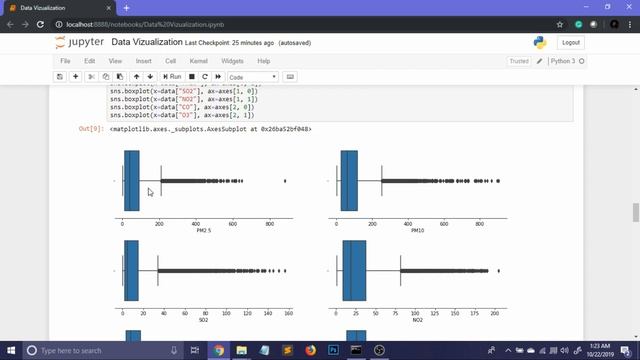Reload the browser page
Viewport: 640px width, 360px height.
pos(40,24)
